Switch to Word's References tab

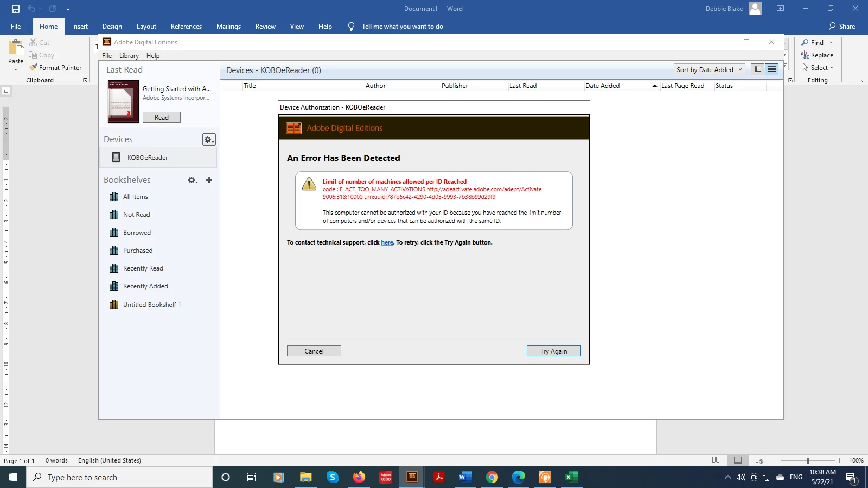pos(186,27)
